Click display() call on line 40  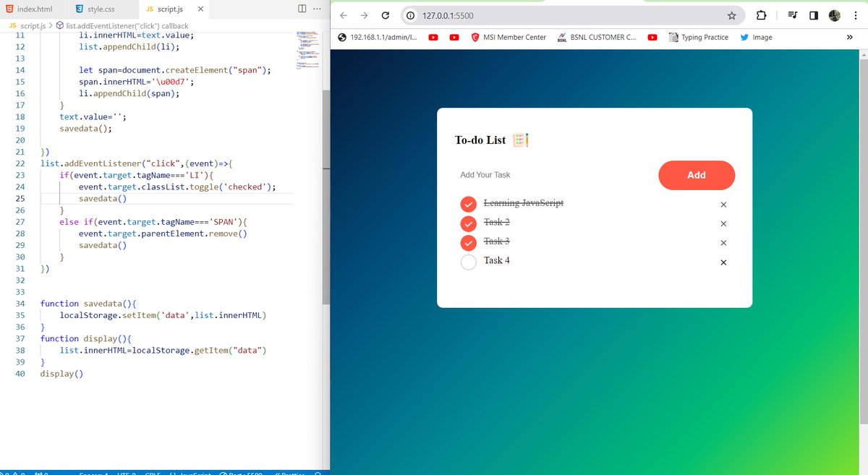(x=62, y=374)
